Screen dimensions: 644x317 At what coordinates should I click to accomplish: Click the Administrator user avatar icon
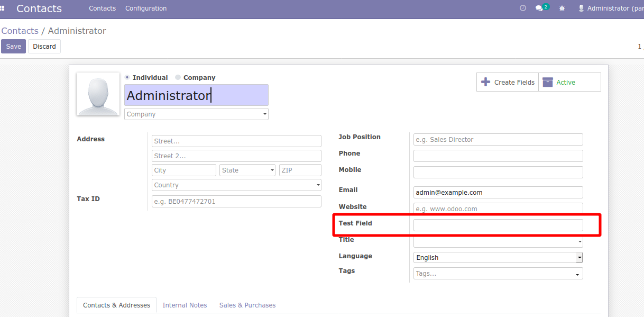(x=582, y=8)
